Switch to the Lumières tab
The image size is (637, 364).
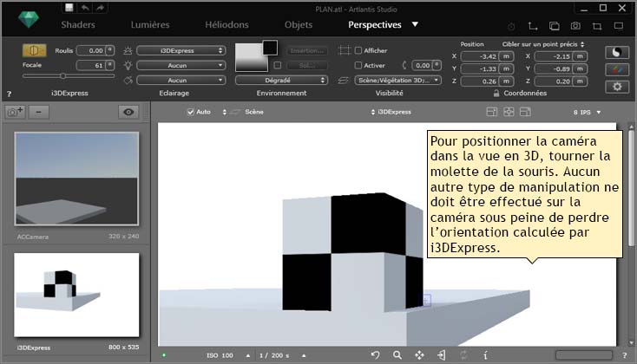click(150, 24)
